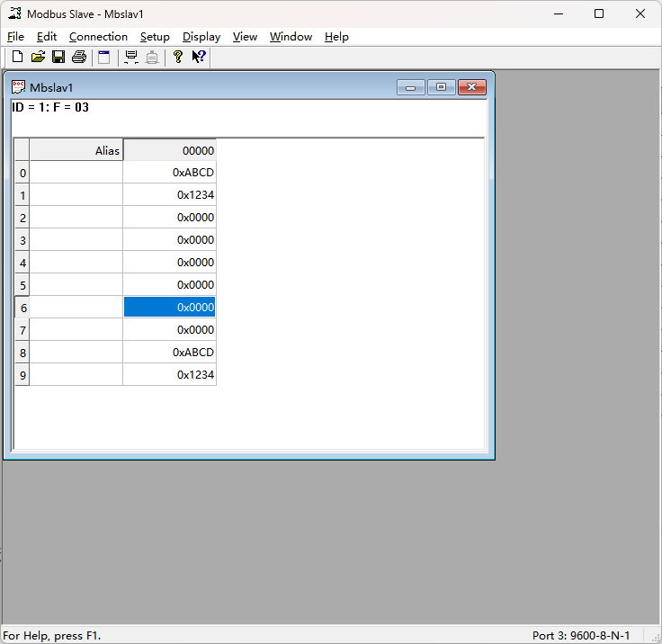
Task: Click the Disconnect toolbar icon
Action: tap(152, 57)
